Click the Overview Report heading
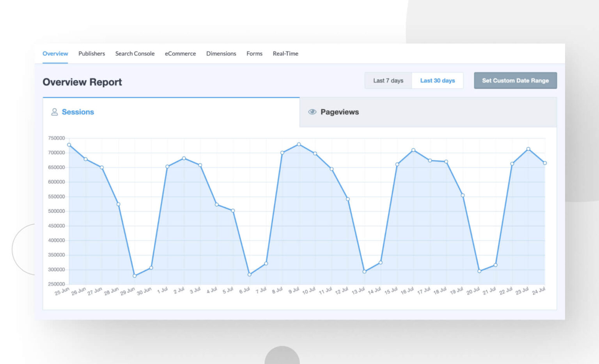599x364 pixels. point(82,82)
